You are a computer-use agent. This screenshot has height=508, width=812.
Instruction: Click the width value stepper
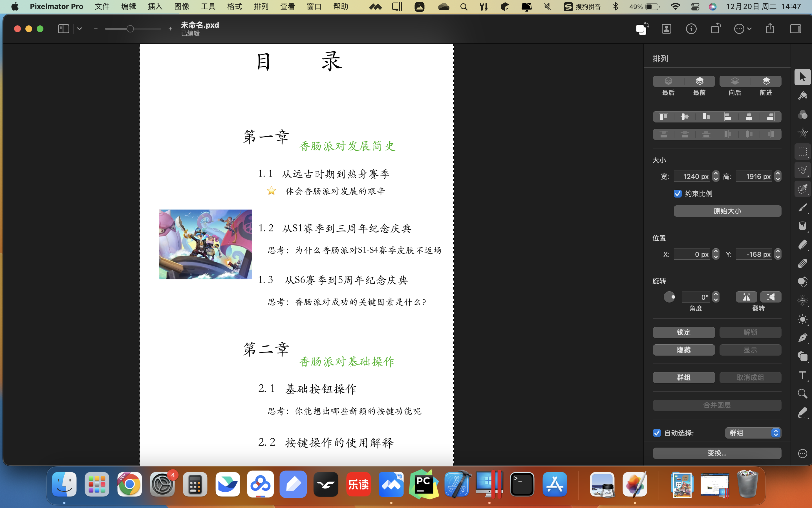716,176
